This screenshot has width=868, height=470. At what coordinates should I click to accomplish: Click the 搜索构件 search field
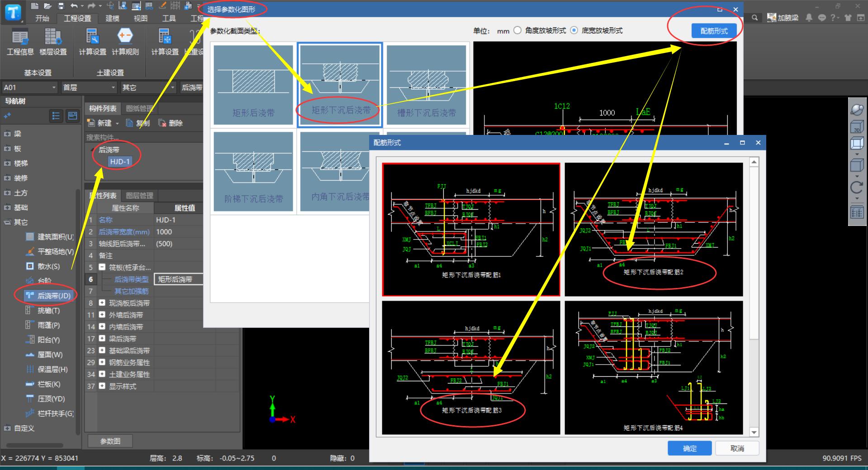143,137
